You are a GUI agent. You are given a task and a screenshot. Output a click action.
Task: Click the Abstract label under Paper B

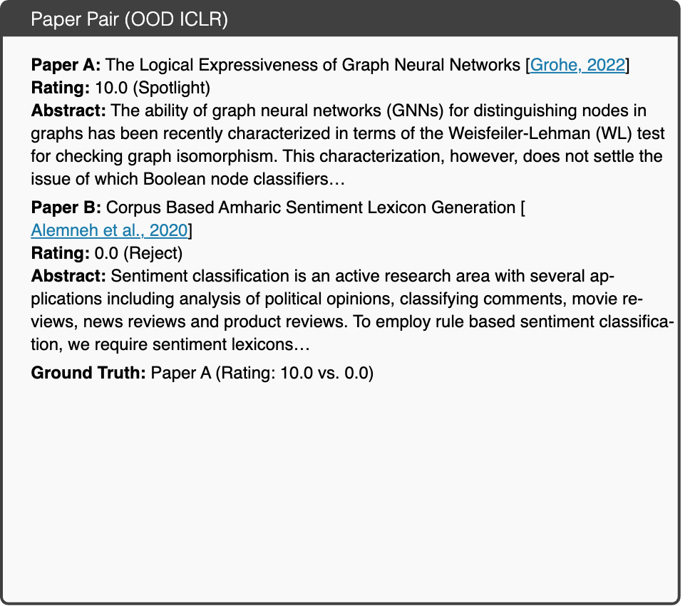click(x=68, y=275)
